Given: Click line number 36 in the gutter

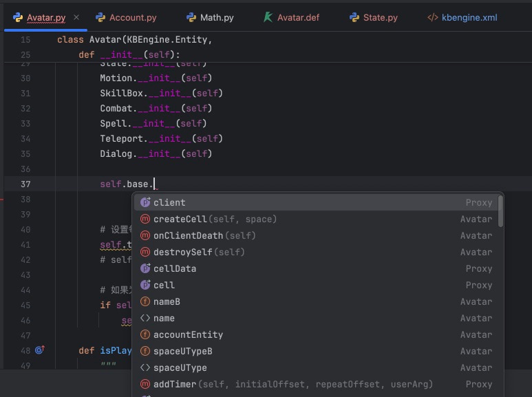Looking at the screenshot, I should point(25,169).
